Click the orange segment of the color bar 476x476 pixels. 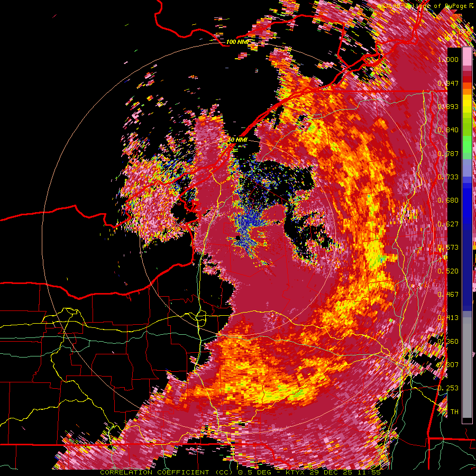coord(467,91)
